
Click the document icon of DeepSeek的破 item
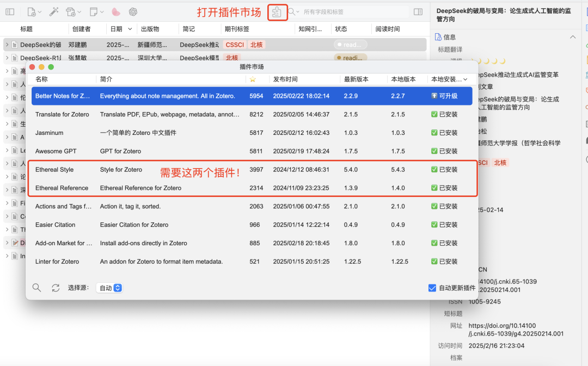pyautogui.click(x=15, y=45)
